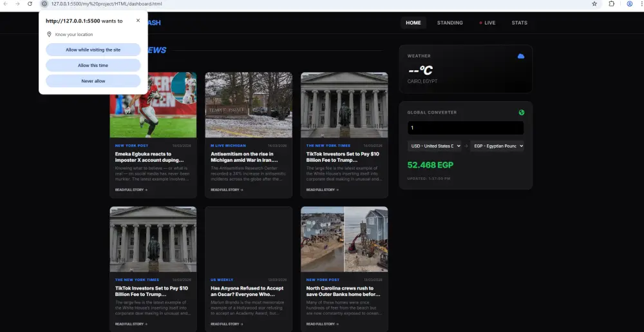Read full story of Oscar refusal article
Screen dimensions: 644x332
coord(227,324)
